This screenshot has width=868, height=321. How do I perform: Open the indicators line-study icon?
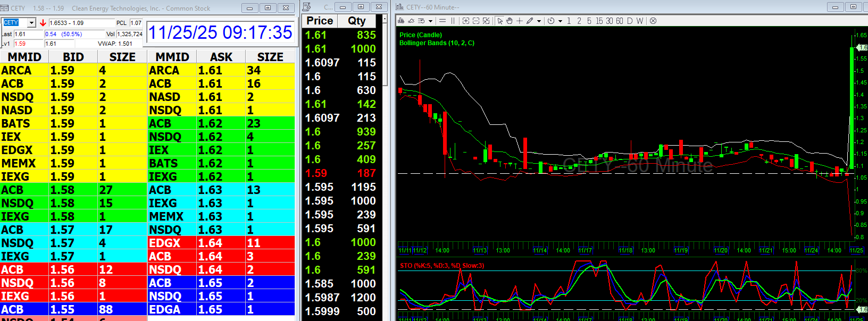(x=411, y=21)
